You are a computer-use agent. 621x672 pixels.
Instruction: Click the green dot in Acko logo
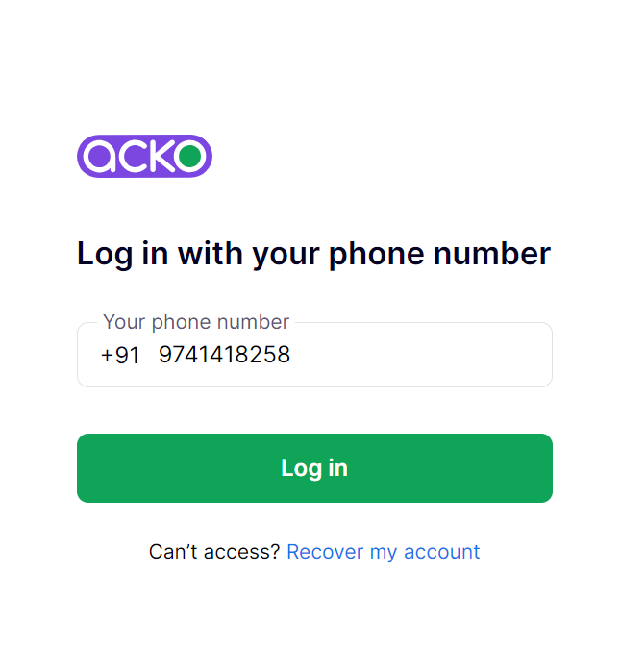coord(190,156)
